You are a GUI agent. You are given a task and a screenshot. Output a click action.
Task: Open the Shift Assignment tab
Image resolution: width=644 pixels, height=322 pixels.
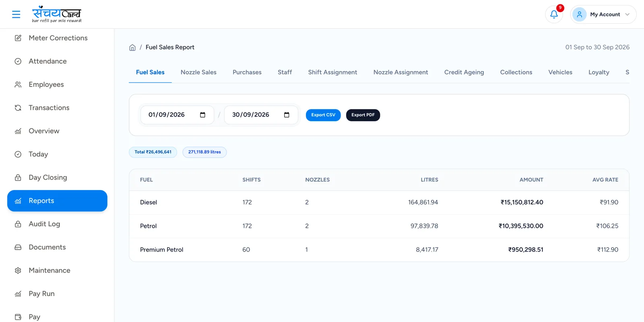(332, 72)
